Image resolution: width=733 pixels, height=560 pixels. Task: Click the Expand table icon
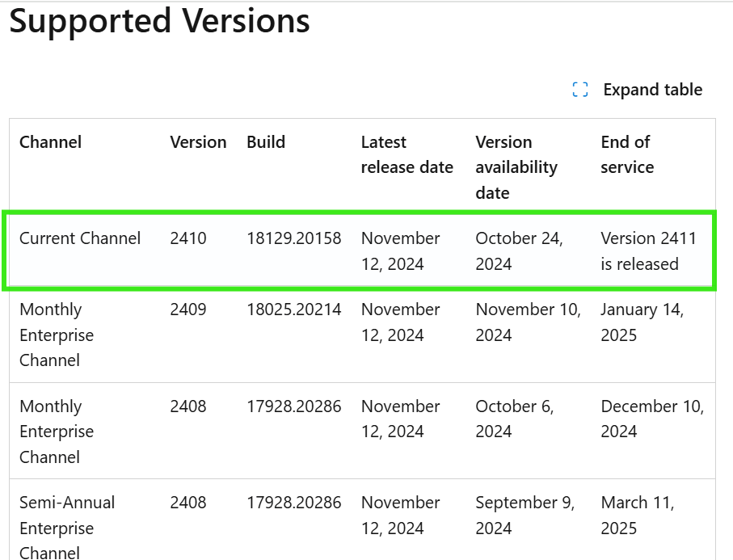(x=579, y=89)
